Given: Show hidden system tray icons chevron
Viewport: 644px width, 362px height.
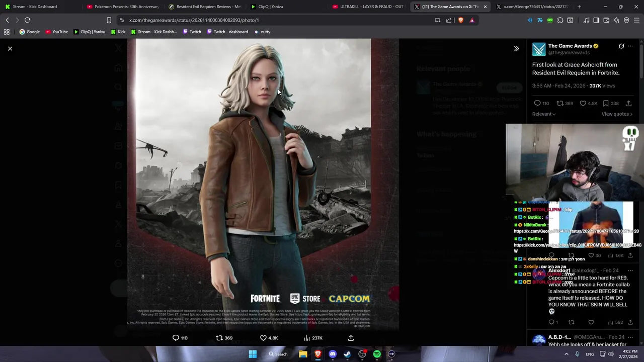Looking at the screenshot, I should [566, 354].
